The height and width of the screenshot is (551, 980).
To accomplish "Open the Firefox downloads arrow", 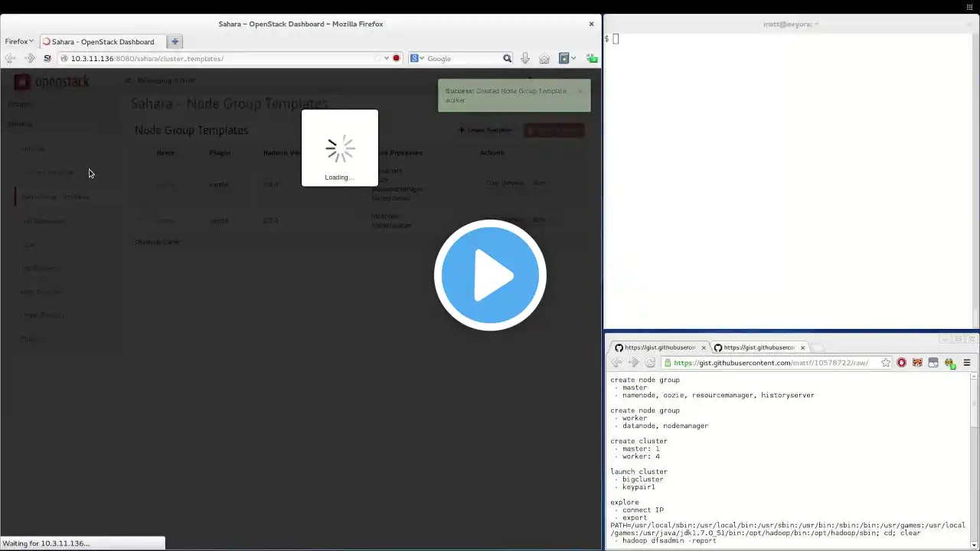I will click(x=525, y=58).
